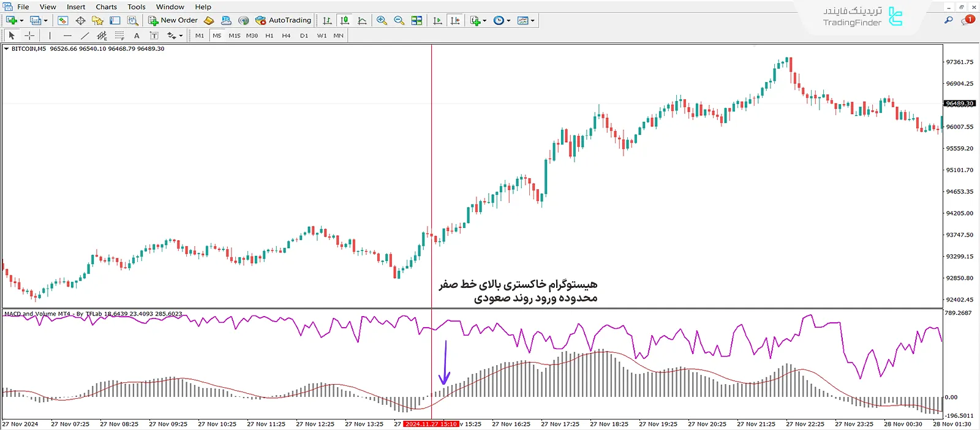Open the Insert menu
Screen dimensions: 980x430
(76, 7)
